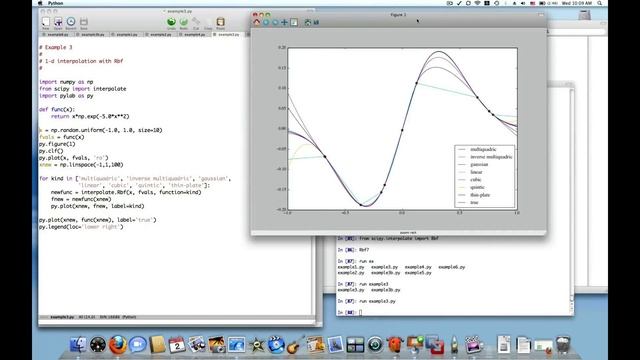Click 'example6.py' in terminal file listing
640x360 pixels.
452,267
